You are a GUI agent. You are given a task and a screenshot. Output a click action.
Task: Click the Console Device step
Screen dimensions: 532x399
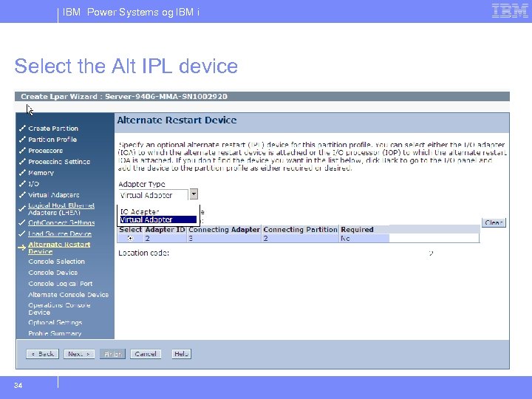coord(53,273)
